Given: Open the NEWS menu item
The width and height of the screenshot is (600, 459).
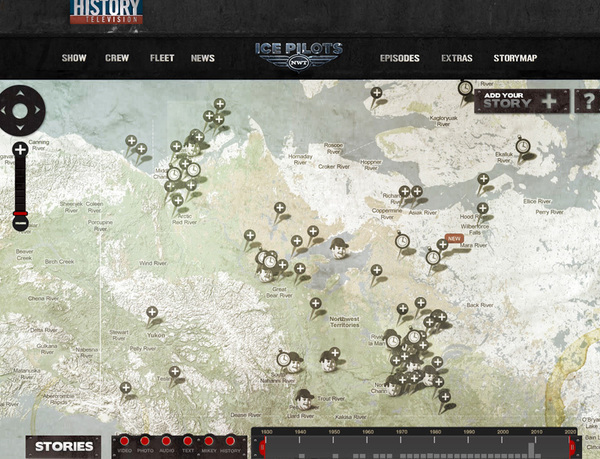Looking at the screenshot, I should (202, 58).
